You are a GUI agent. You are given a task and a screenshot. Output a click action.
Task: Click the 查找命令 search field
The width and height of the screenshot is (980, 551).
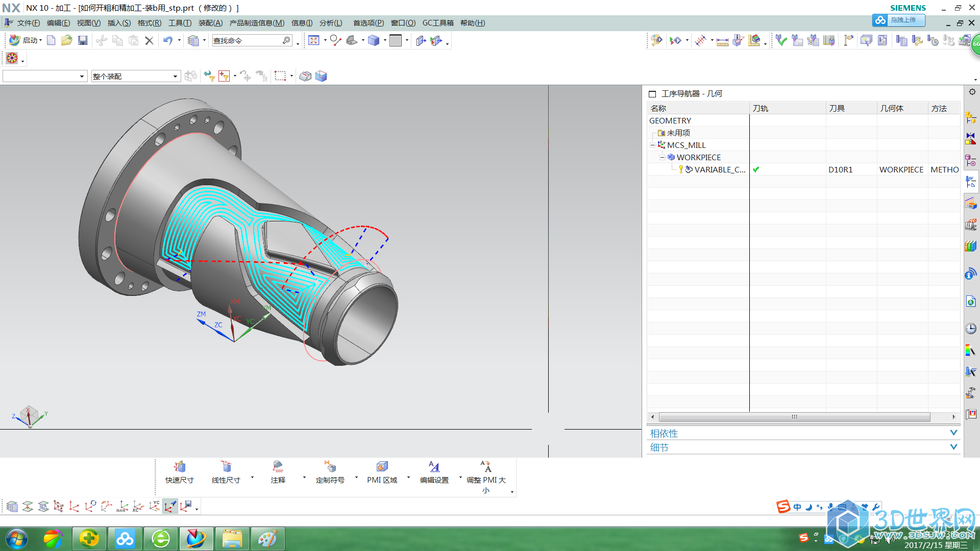[252, 41]
